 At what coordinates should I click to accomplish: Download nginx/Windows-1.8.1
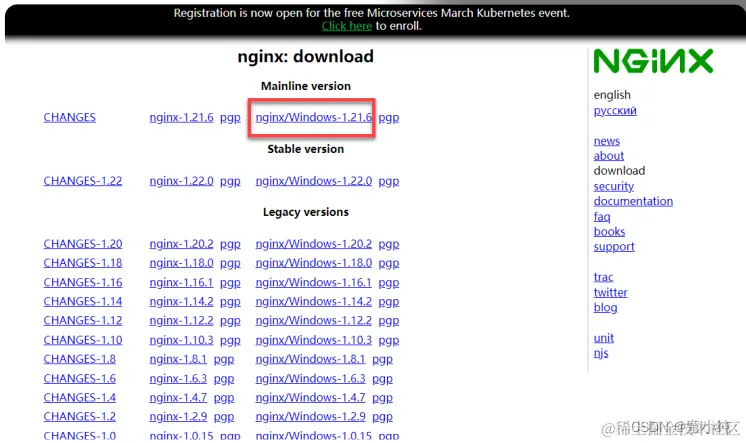pyautogui.click(x=310, y=359)
